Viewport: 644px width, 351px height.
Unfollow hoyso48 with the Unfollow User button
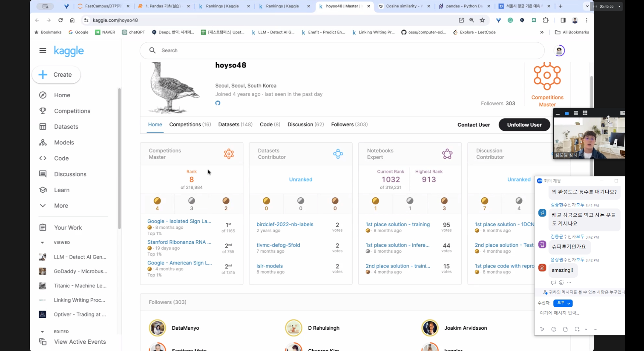(524, 125)
